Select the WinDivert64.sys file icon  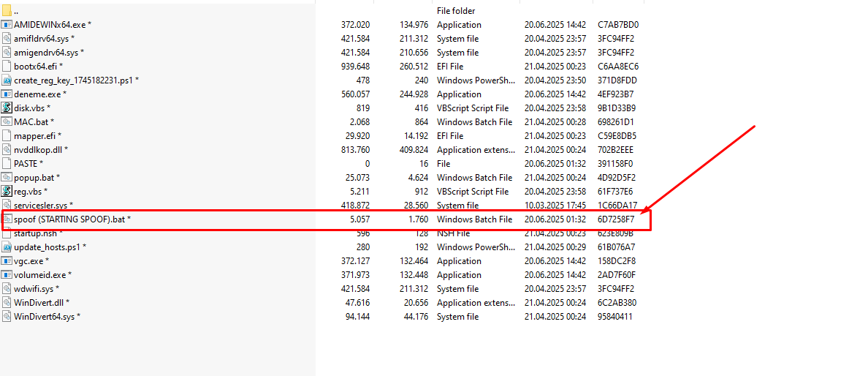click(x=7, y=317)
